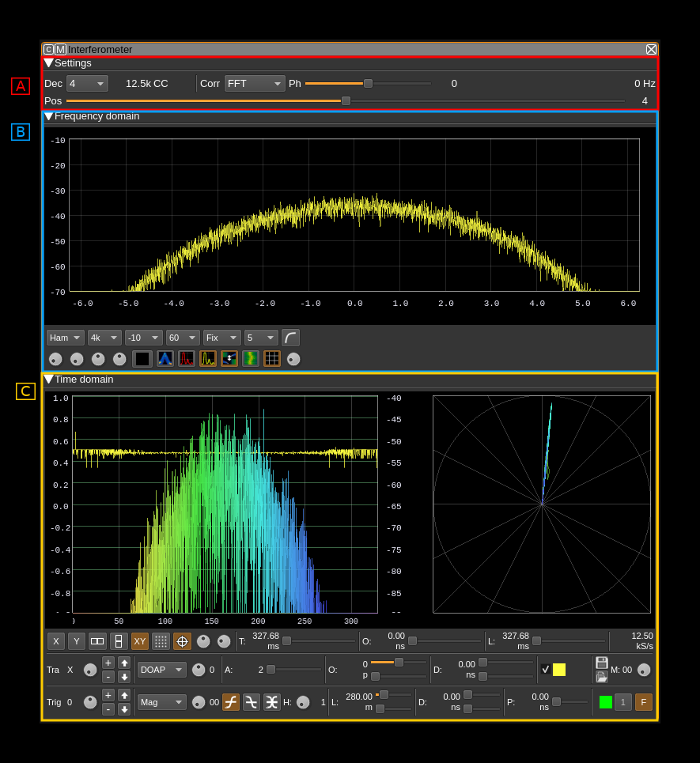700x763 pixels.
Task: Collapse the Frequency domain section
Action: click(49, 116)
